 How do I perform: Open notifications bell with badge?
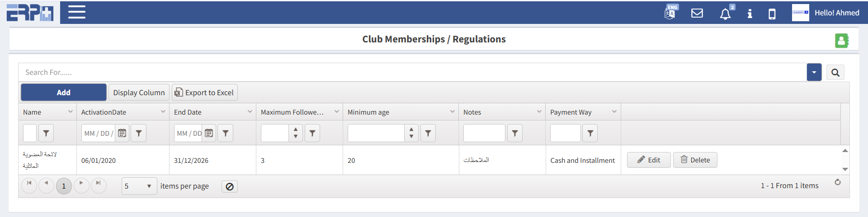pyautogui.click(x=725, y=14)
